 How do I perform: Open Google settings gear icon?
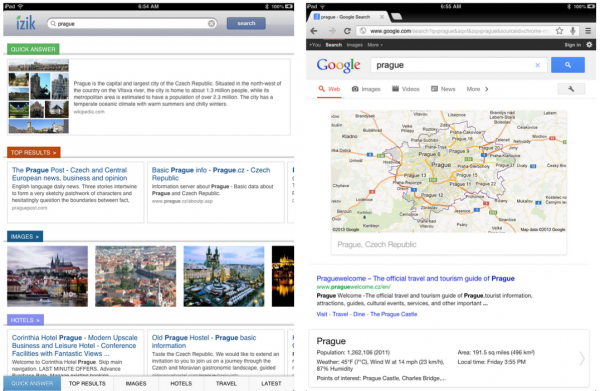589,45
